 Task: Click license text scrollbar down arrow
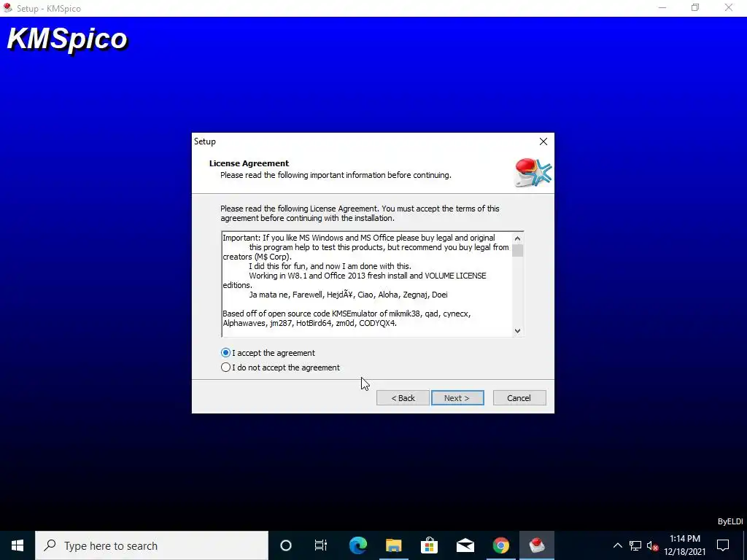click(517, 331)
